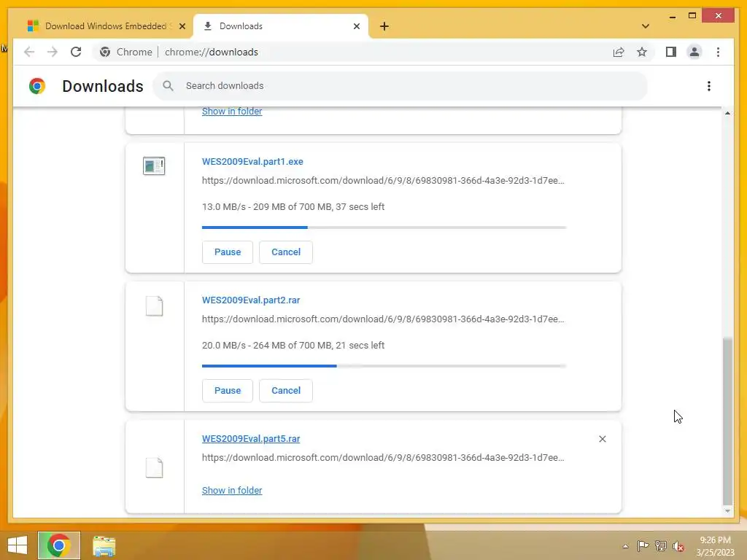The image size is (747, 560).
Task: Bookmark this tab with star icon
Action: pos(642,52)
